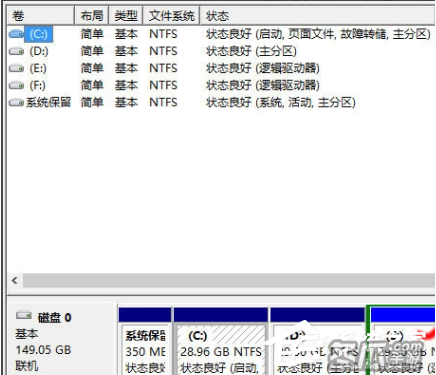
Task: Select the 系统保留 volume drive icon
Action: coord(16,102)
